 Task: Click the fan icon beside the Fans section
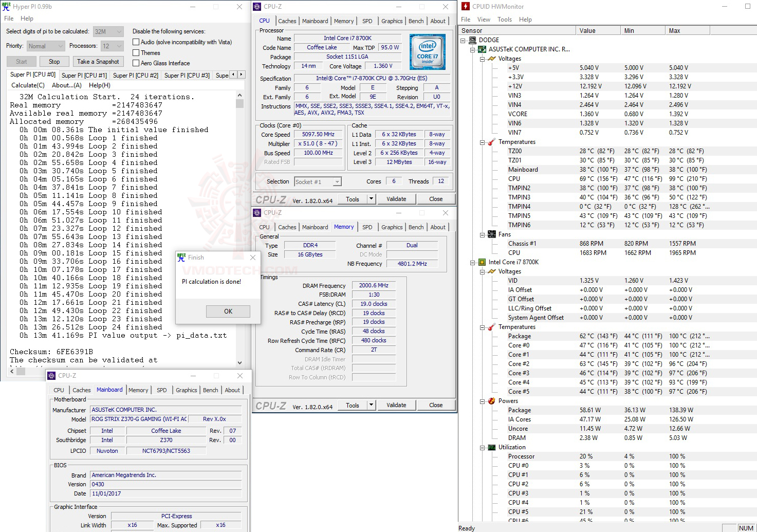click(x=491, y=234)
